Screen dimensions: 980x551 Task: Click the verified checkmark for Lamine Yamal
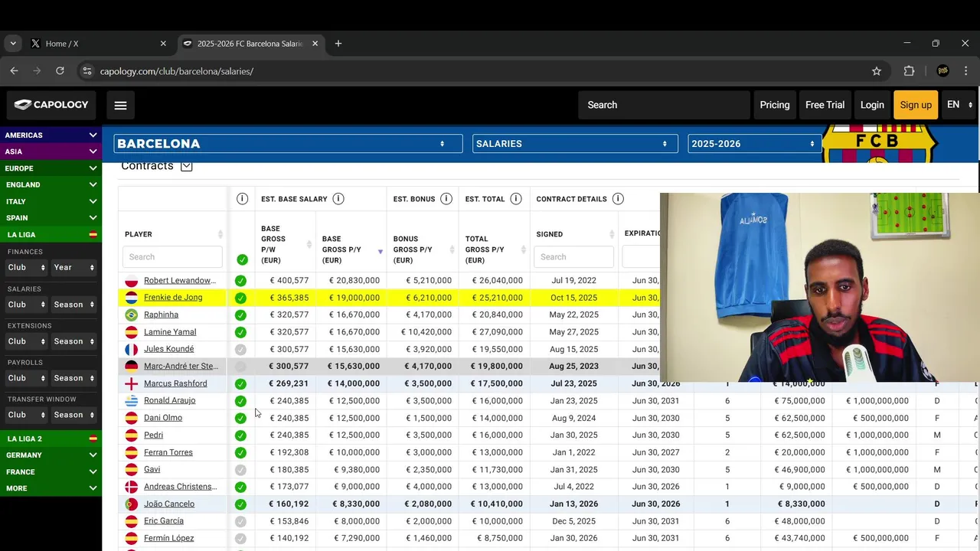(x=240, y=332)
